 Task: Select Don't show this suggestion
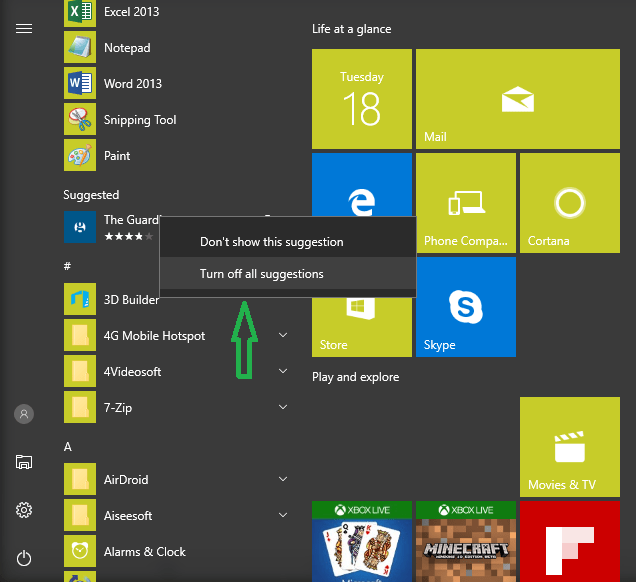point(288,242)
